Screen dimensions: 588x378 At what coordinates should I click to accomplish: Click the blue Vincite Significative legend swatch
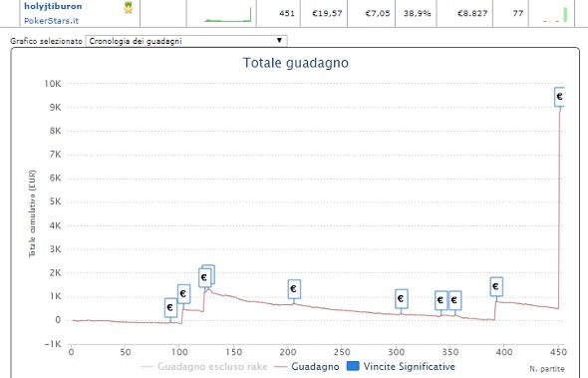(353, 366)
